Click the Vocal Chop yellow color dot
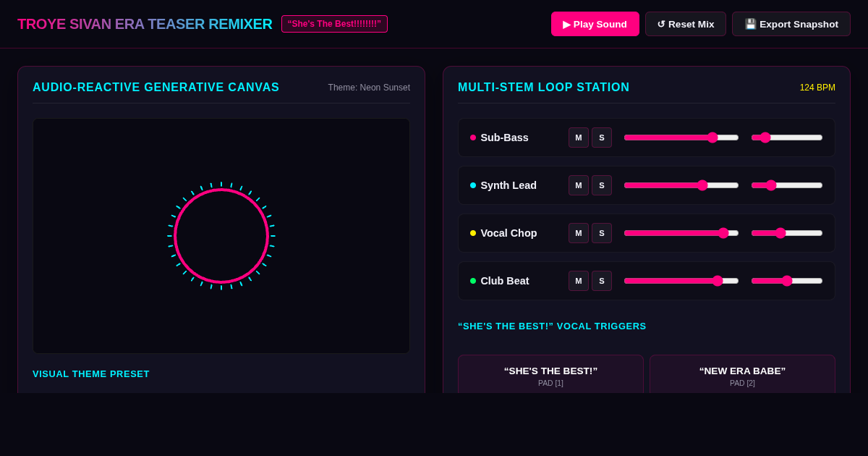 473,233
